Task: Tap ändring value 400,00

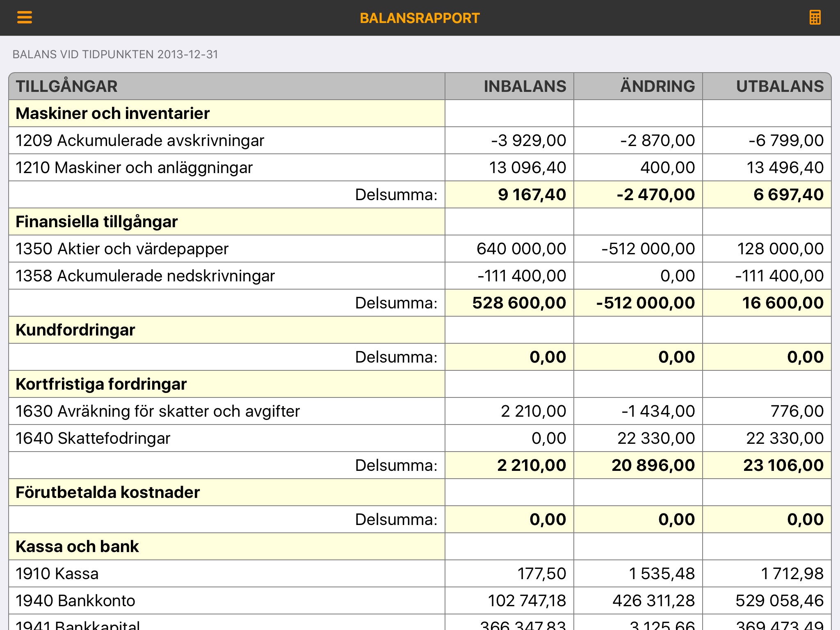Action: coord(668,167)
